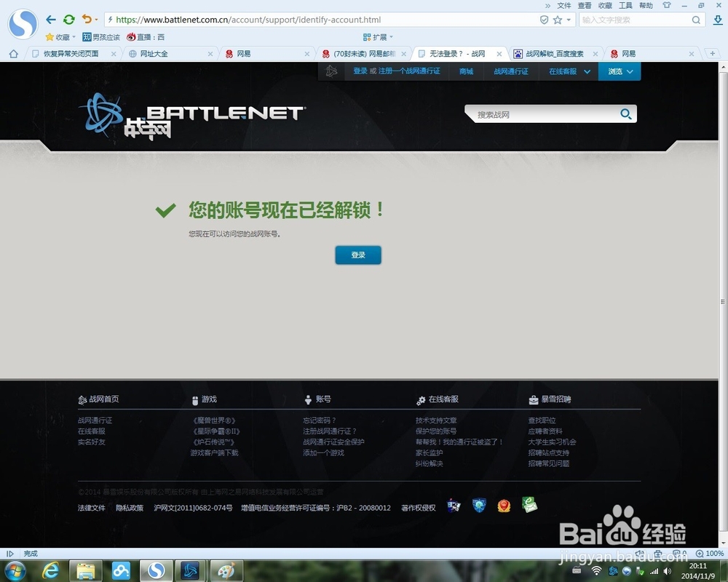Open Paint from the taskbar

(226, 571)
